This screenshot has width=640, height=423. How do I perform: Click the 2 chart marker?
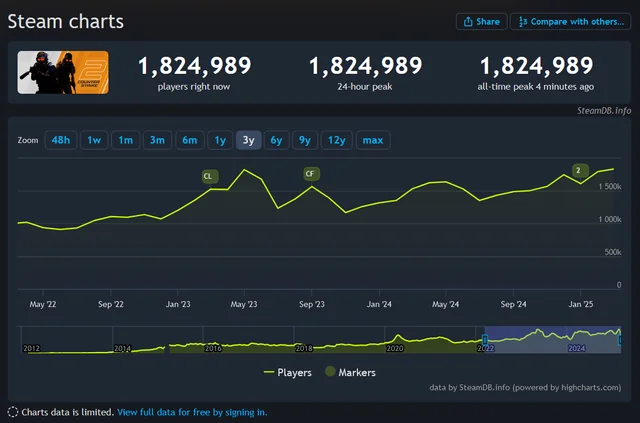[580, 170]
